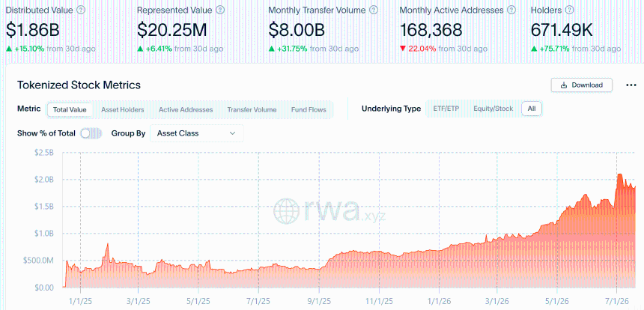The width and height of the screenshot is (644, 310).
Task: Switch to the Active Addresses metric tab
Action: point(186,109)
